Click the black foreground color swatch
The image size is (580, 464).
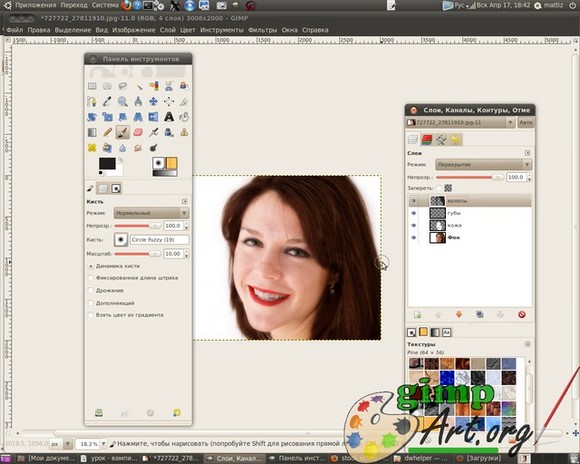click(107, 163)
